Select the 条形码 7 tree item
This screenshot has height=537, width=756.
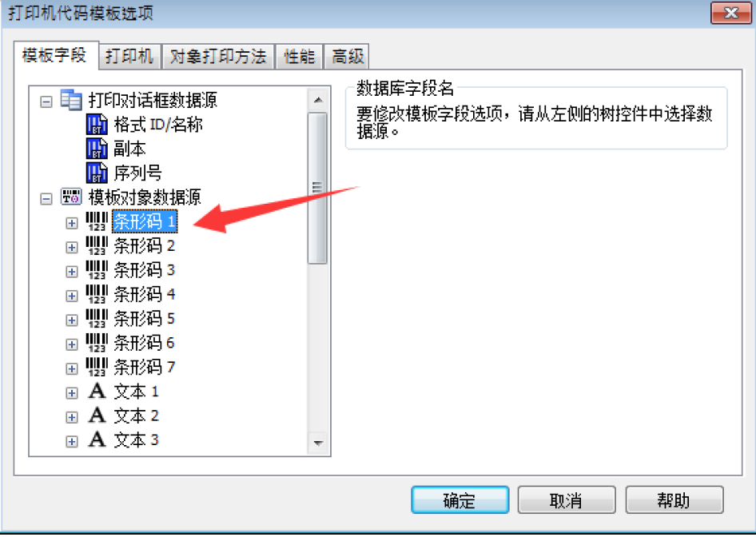(x=144, y=367)
